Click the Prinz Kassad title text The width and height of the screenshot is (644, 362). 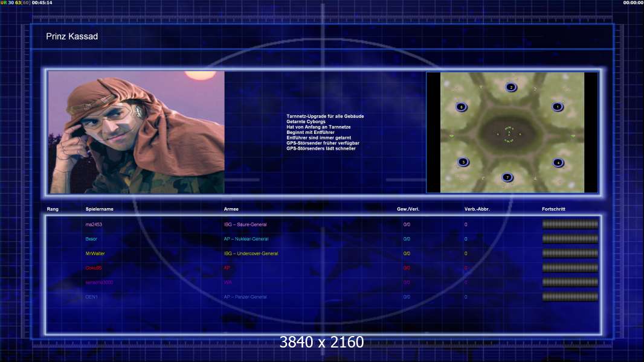72,37
